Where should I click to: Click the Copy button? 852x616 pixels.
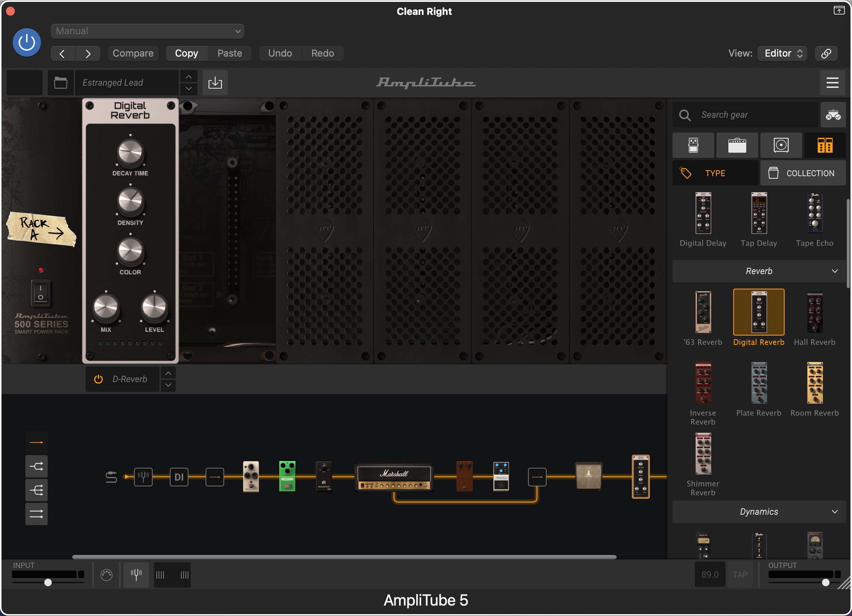point(187,53)
